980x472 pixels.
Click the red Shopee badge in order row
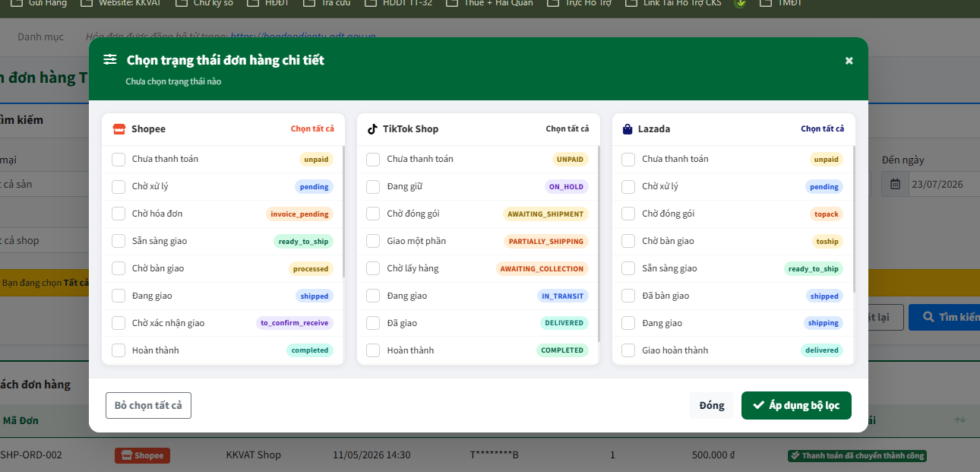pos(142,455)
